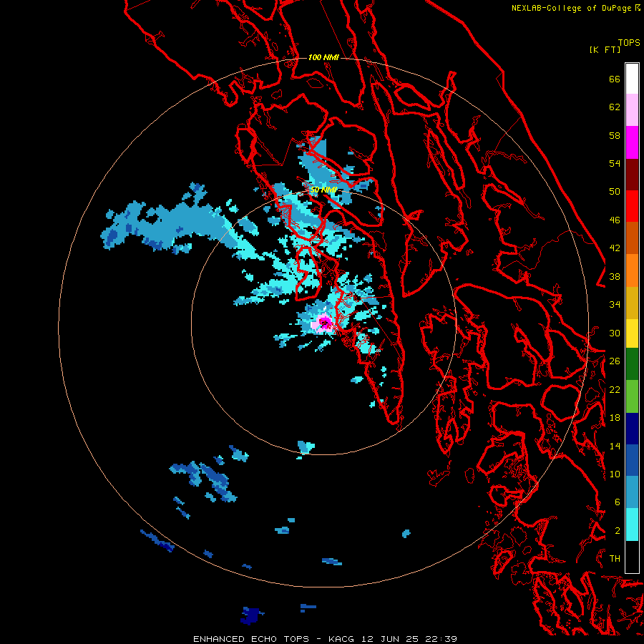Click the '42' legend value label
This screenshot has width=644, height=644.
pos(615,248)
